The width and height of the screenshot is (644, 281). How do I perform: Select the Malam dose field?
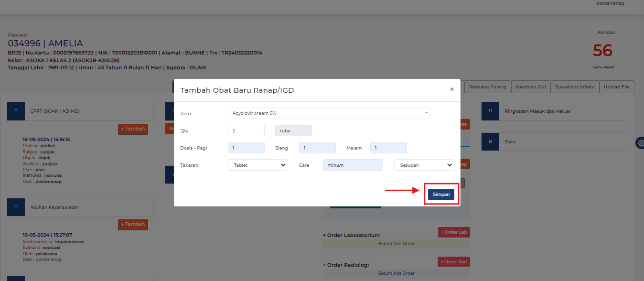click(x=388, y=148)
